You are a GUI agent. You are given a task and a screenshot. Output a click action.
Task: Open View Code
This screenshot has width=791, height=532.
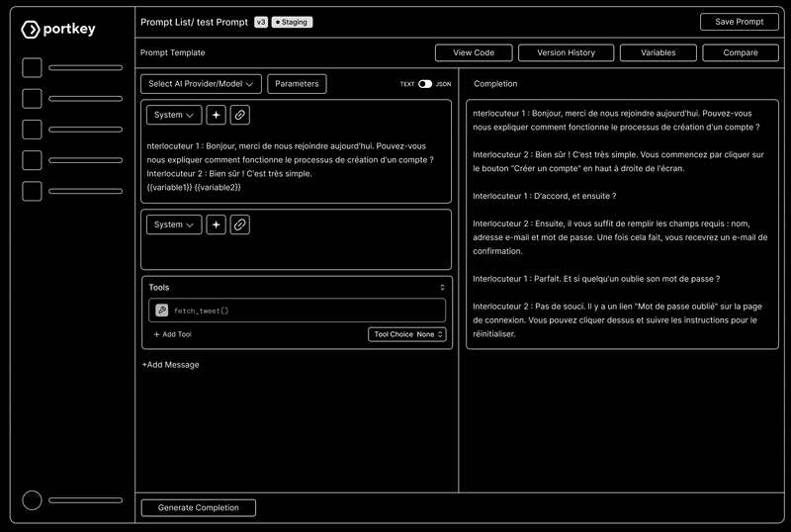pyautogui.click(x=474, y=52)
